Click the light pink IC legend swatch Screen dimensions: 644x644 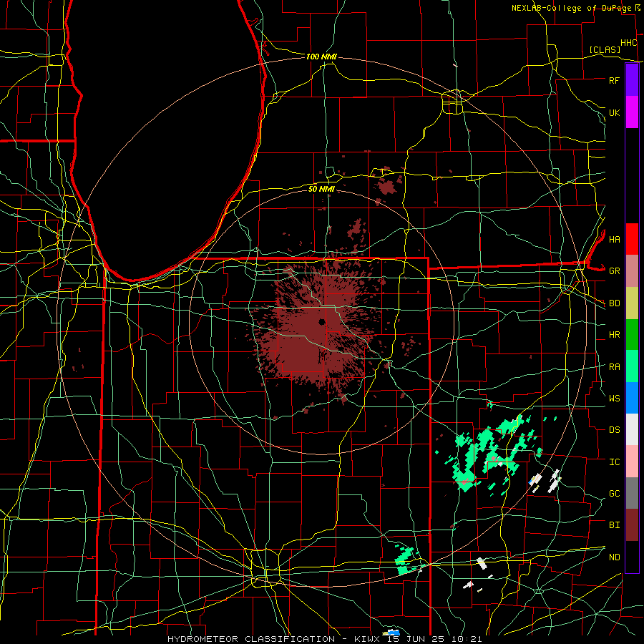tap(632, 462)
